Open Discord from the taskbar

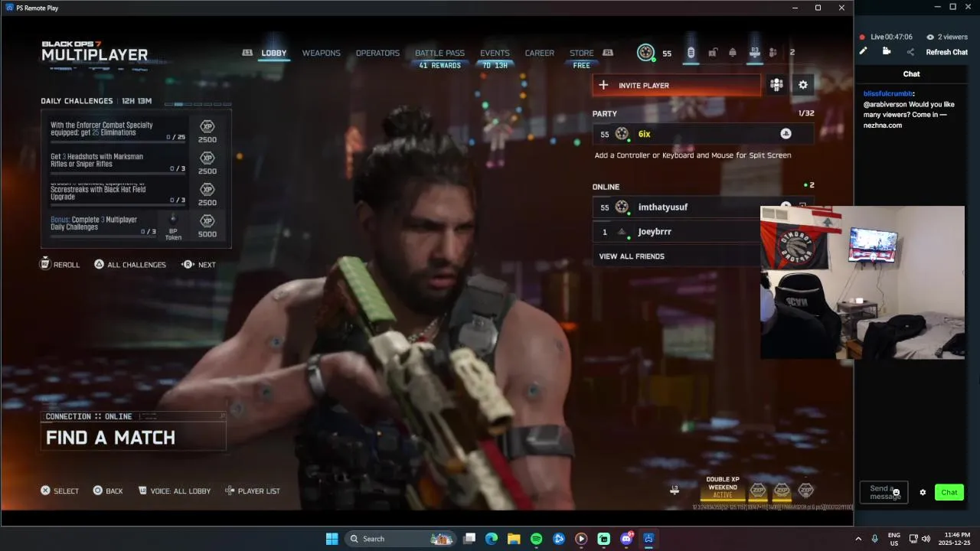coord(626,539)
